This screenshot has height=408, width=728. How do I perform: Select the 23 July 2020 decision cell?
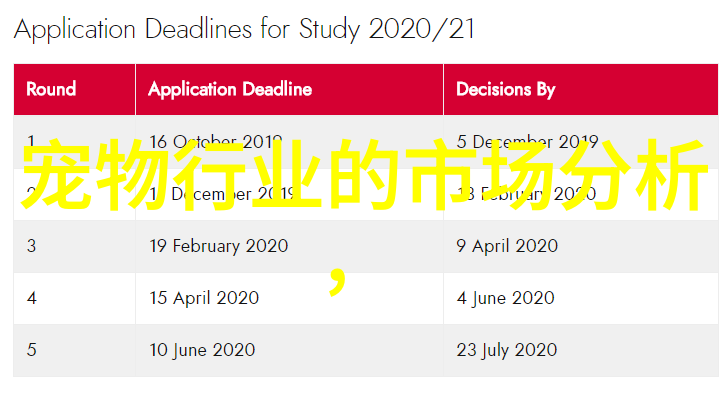coord(581,350)
